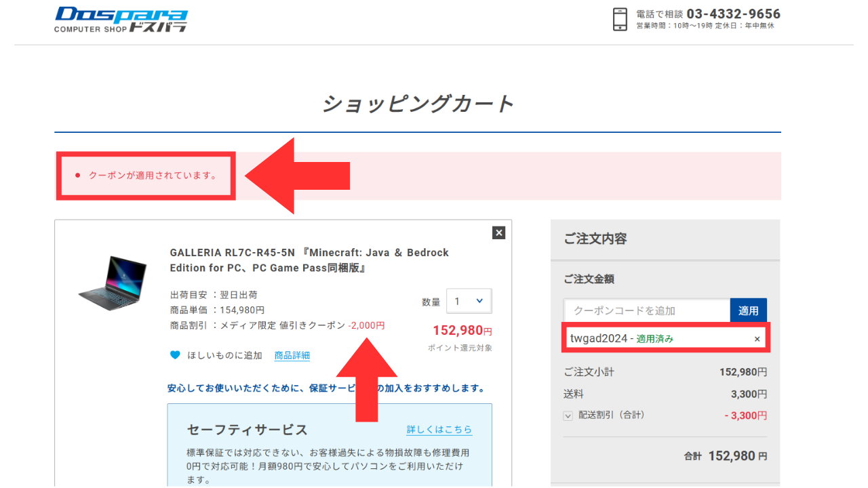This screenshot has width=868, height=488.
Task: Click the クーポンが適用されています message
Action: (x=153, y=176)
